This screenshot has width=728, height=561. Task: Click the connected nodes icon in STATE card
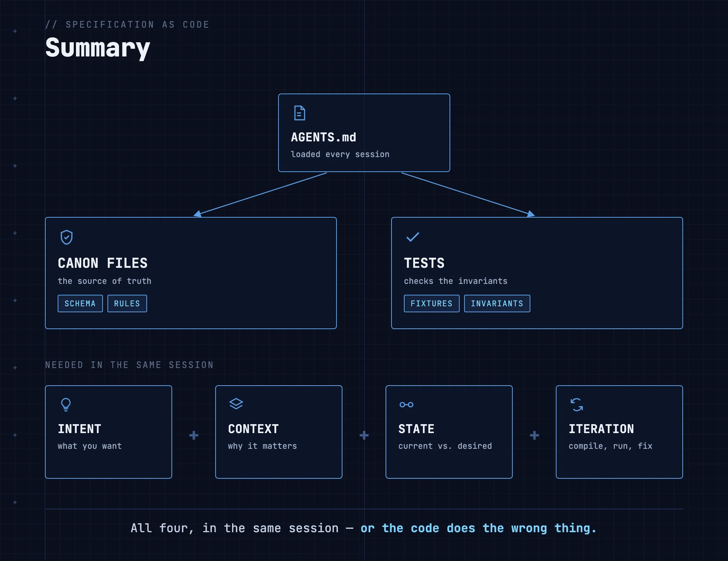pos(406,405)
